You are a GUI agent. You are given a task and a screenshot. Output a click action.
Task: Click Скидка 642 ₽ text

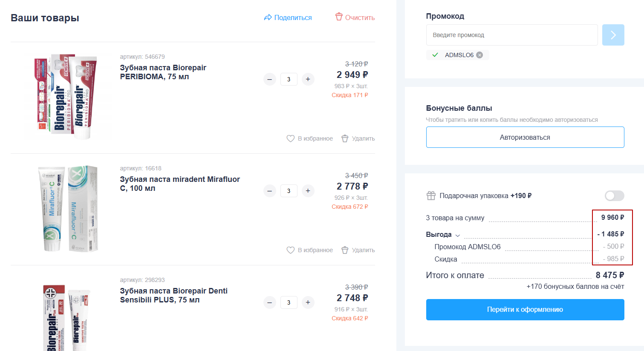(x=349, y=318)
